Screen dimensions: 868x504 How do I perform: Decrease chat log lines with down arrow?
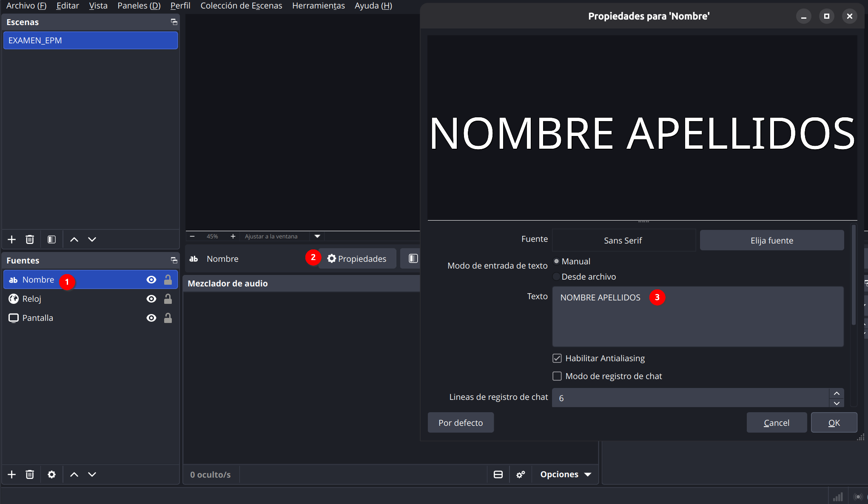coord(837,403)
